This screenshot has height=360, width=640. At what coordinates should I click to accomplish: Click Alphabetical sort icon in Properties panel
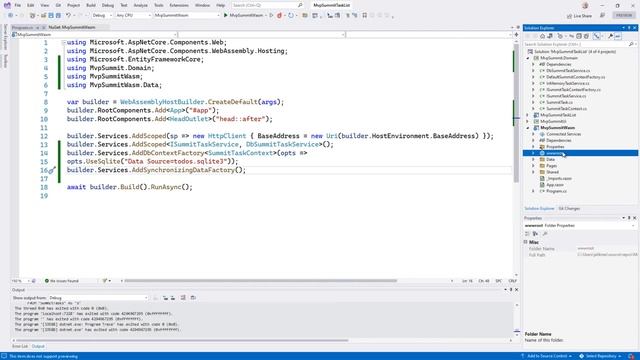click(x=535, y=234)
